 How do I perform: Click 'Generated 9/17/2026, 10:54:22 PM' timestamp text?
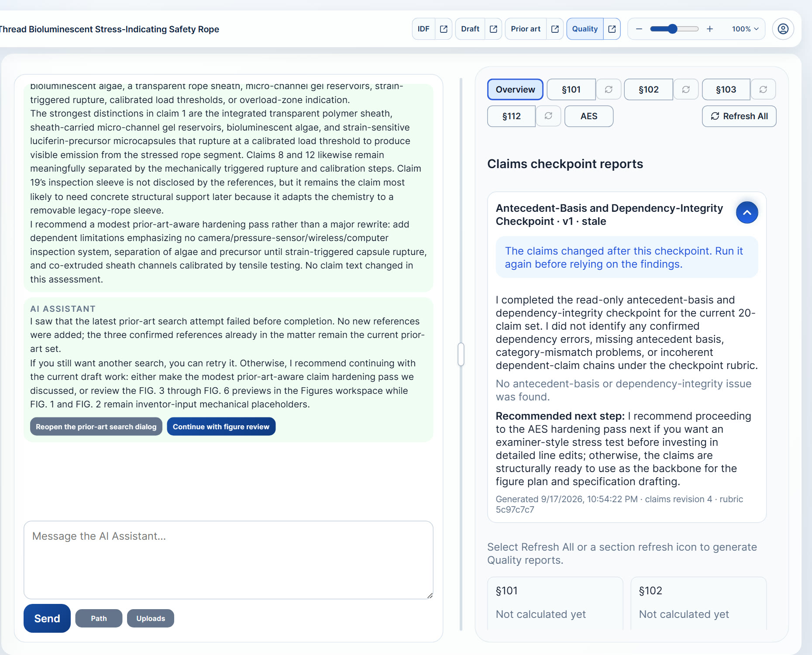click(566, 499)
